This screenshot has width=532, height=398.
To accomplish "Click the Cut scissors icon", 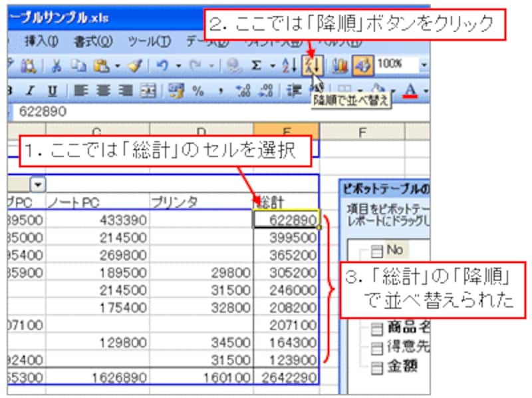I will click(57, 66).
